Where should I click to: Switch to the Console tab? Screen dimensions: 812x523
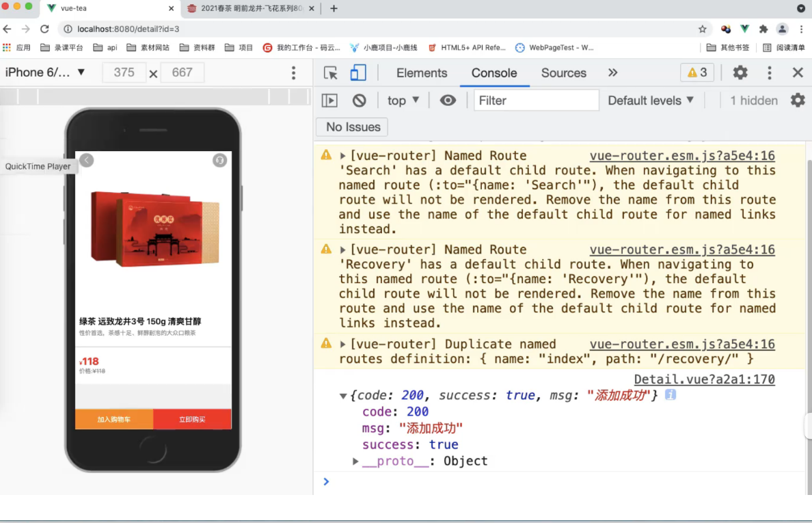(x=494, y=73)
